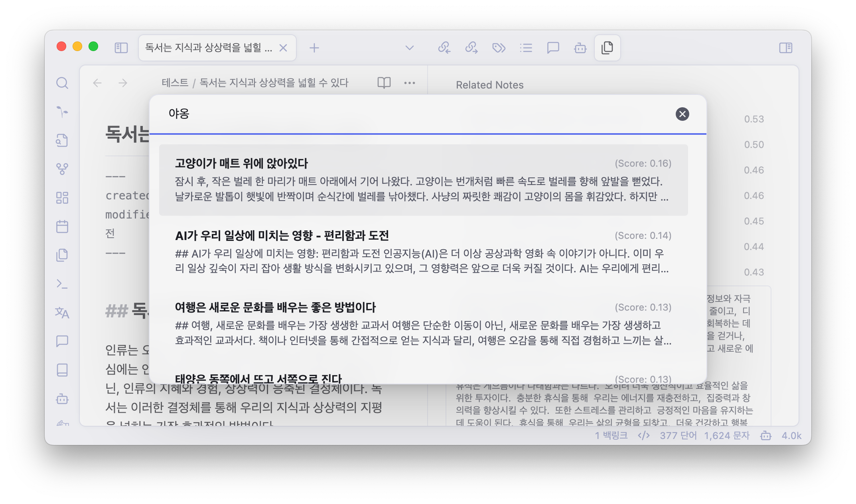Viewport: 856px width, 504px height.
Task: Toggle the left sidebar
Action: click(x=121, y=48)
